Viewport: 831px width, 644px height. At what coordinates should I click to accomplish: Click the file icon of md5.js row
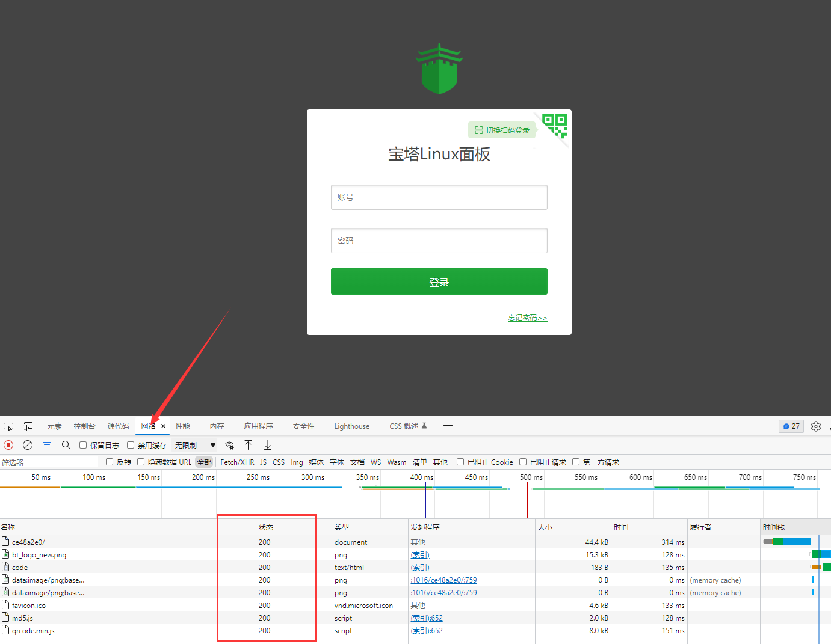(x=5, y=618)
